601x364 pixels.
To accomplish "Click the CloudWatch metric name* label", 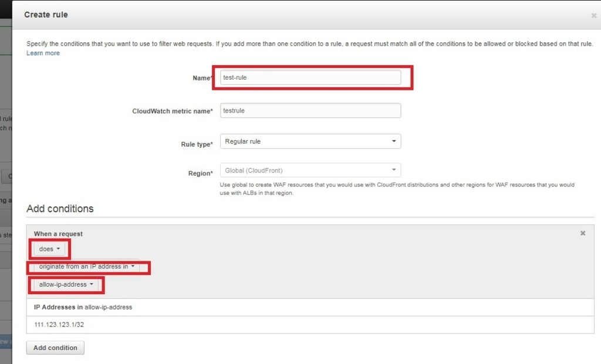I will tap(172, 111).
